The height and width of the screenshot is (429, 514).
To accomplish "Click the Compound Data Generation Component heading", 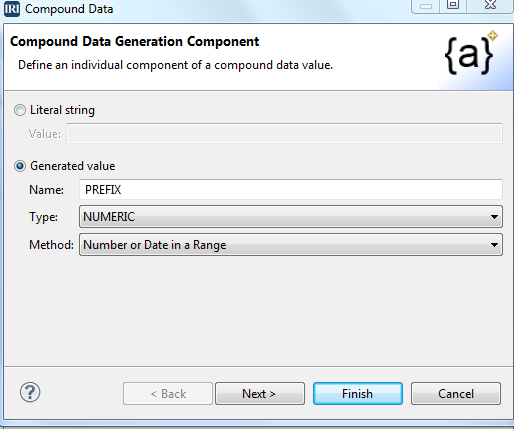I will click(135, 42).
